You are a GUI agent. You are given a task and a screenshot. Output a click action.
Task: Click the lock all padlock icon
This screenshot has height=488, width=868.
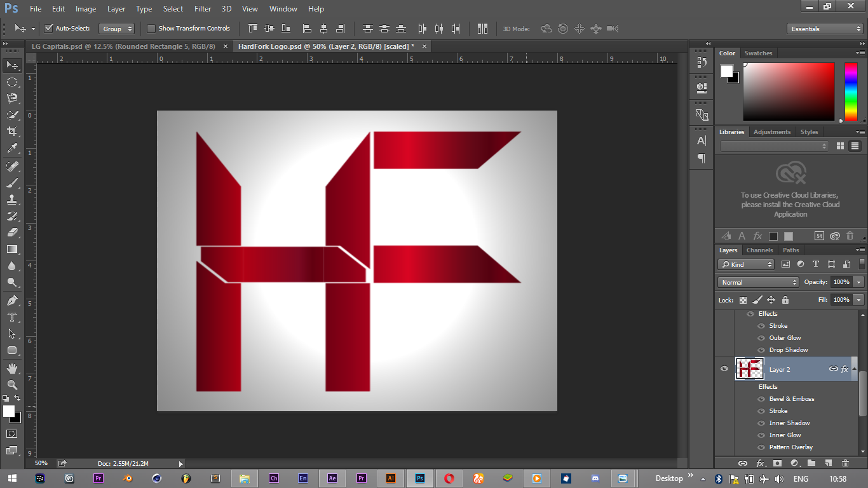[x=785, y=300]
